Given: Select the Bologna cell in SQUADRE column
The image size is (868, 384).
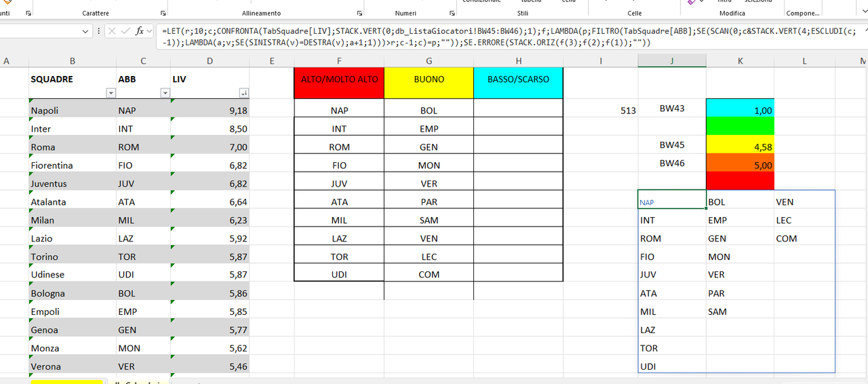Looking at the screenshot, I should coord(73,291).
